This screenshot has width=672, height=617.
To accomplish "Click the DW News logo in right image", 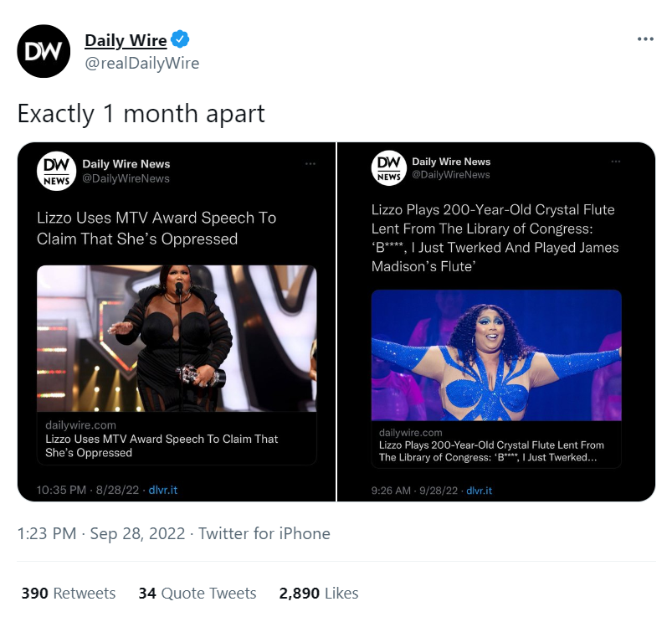I will click(388, 168).
